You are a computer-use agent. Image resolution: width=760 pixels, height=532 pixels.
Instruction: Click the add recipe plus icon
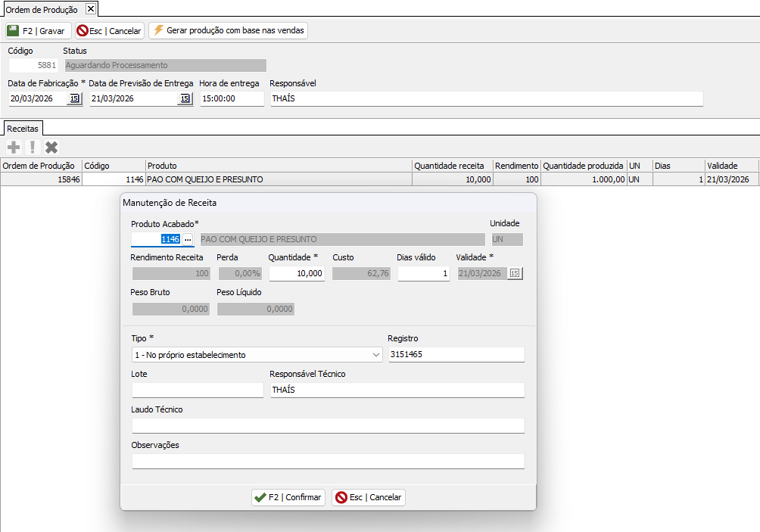14,148
